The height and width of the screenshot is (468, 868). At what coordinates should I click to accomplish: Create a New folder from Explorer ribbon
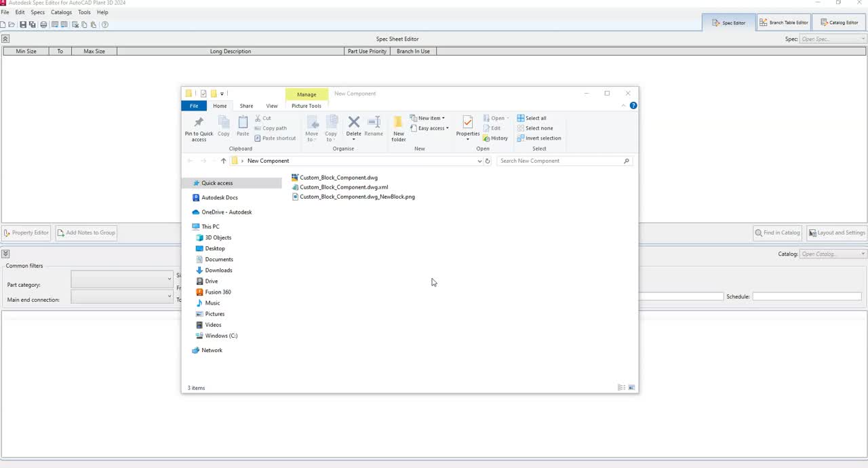coord(399,128)
